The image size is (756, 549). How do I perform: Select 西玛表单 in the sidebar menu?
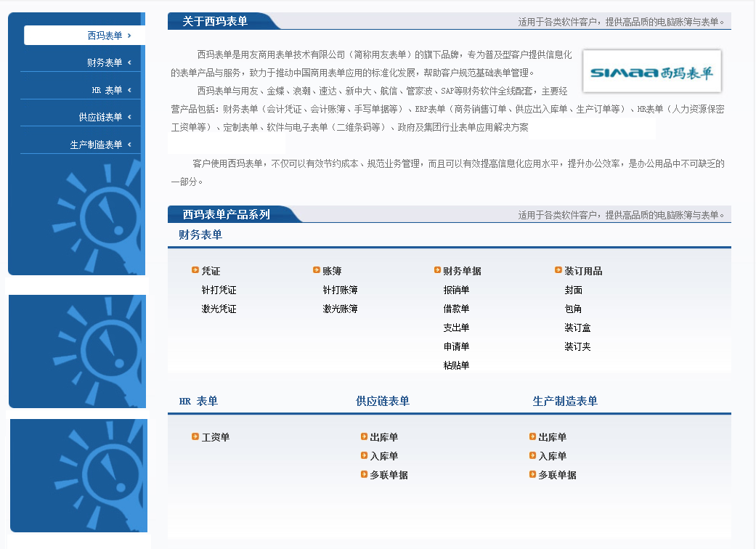click(x=105, y=36)
